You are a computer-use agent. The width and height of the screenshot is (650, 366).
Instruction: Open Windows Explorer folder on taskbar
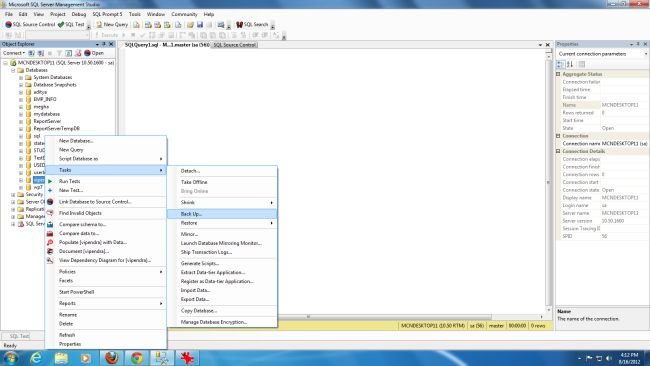click(61, 358)
